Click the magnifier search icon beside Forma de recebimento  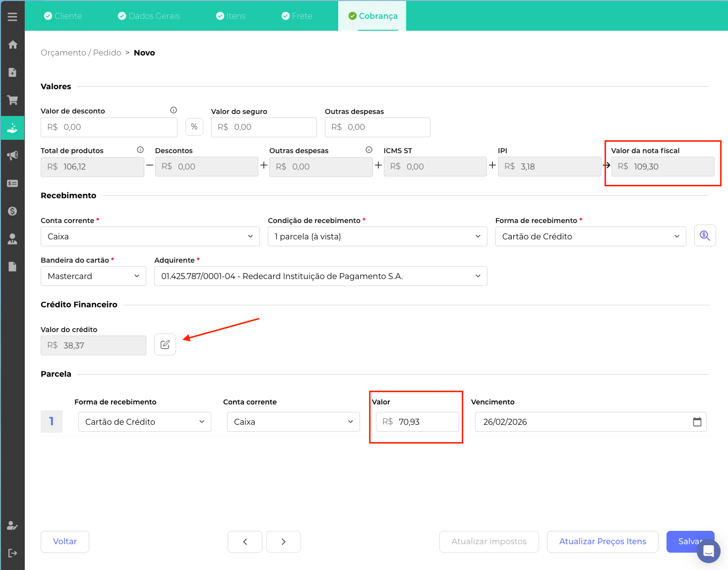[x=705, y=236]
